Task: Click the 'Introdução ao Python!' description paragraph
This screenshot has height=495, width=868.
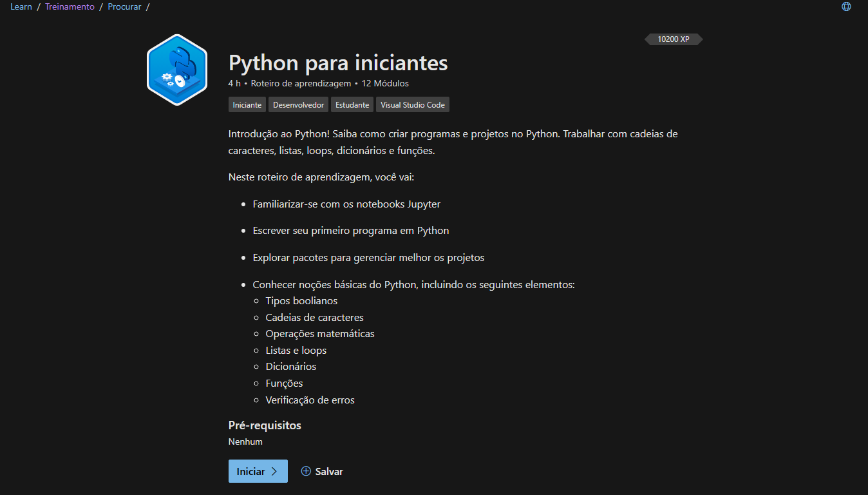Action: pos(453,142)
